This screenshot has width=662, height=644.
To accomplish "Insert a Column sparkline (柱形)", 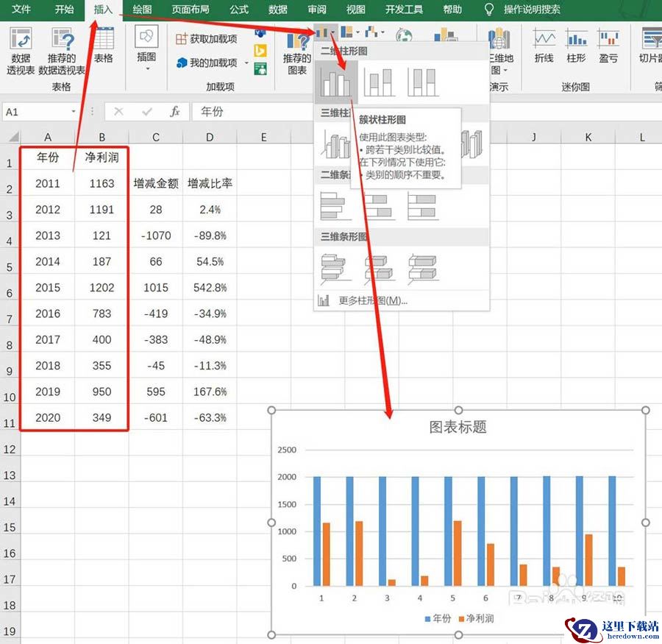I will [x=576, y=46].
